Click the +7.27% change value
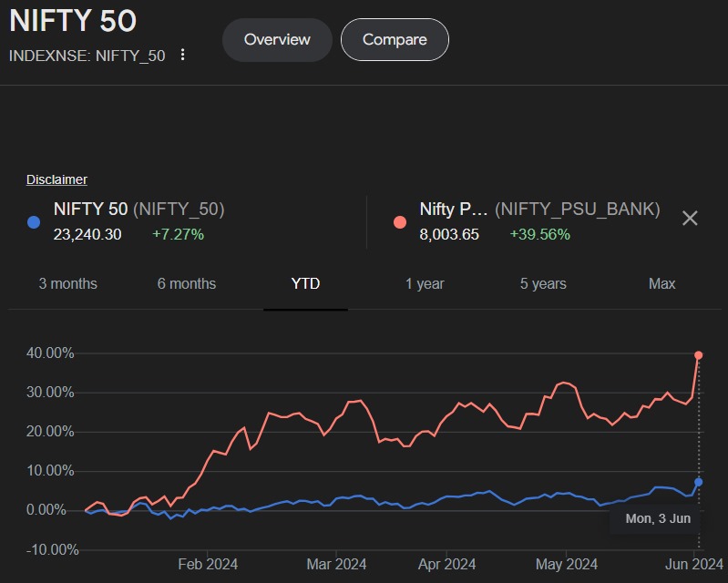 coord(178,234)
